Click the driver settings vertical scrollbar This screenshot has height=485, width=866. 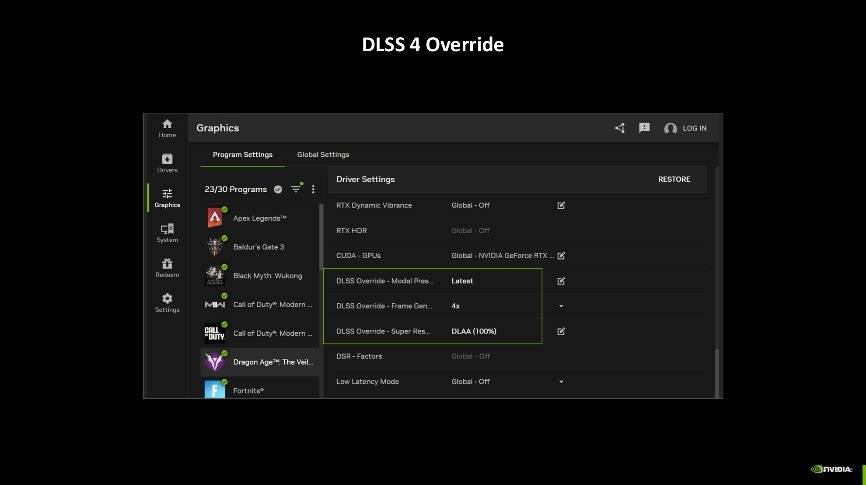tap(716, 370)
